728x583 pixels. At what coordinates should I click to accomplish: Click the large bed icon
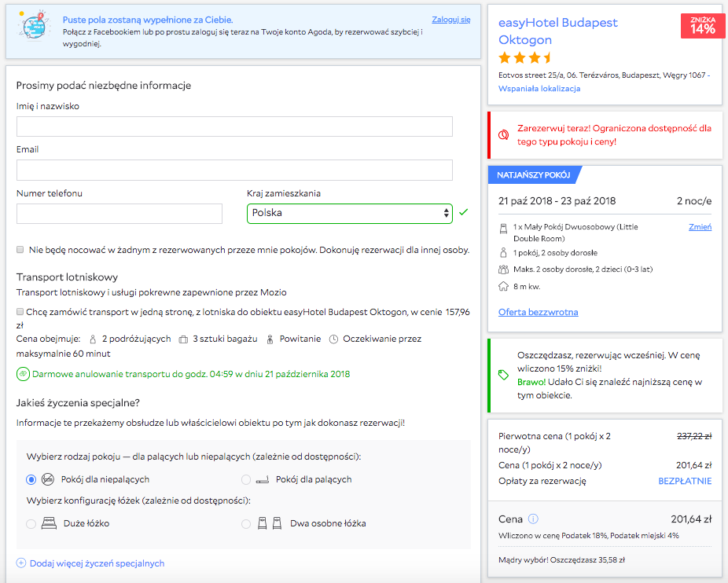pos(49,523)
